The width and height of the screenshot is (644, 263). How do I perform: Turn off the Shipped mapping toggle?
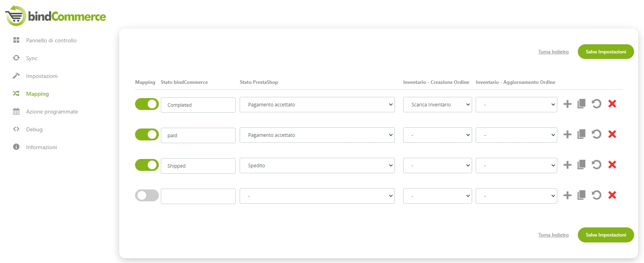(x=147, y=165)
